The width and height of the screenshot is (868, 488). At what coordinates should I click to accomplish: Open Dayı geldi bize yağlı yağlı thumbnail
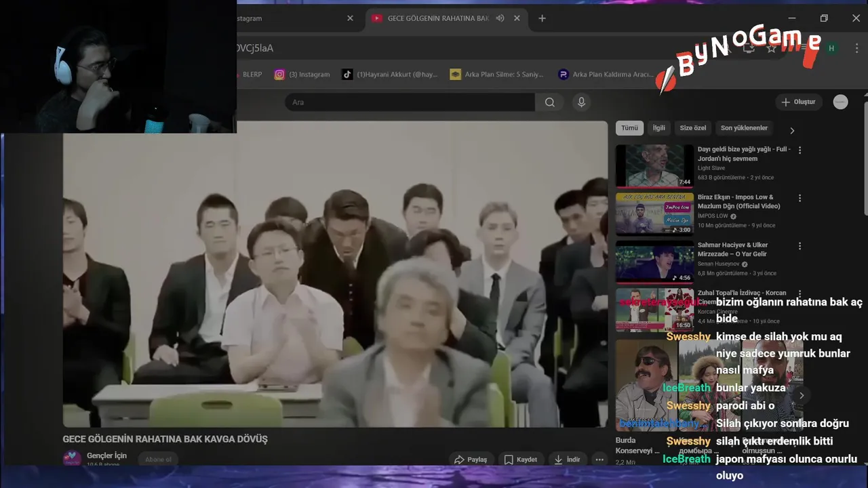pyautogui.click(x=654, y=166)
